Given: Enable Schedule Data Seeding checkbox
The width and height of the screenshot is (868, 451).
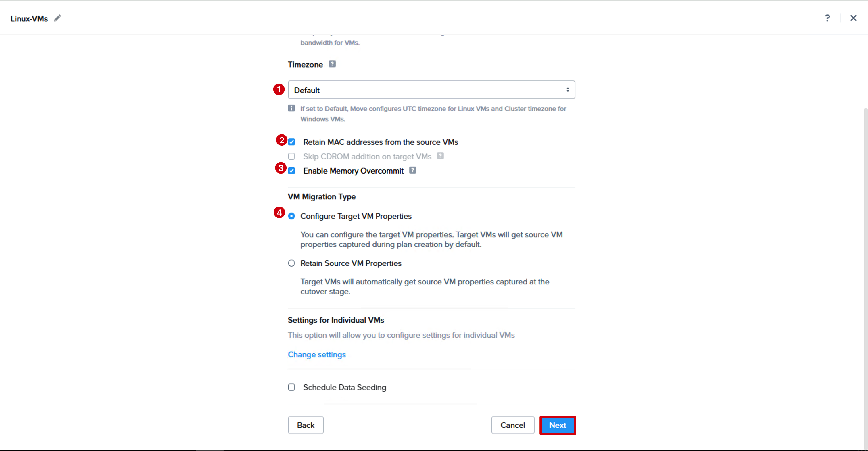Looking at the screenshot, I should [x=291, y=387].
